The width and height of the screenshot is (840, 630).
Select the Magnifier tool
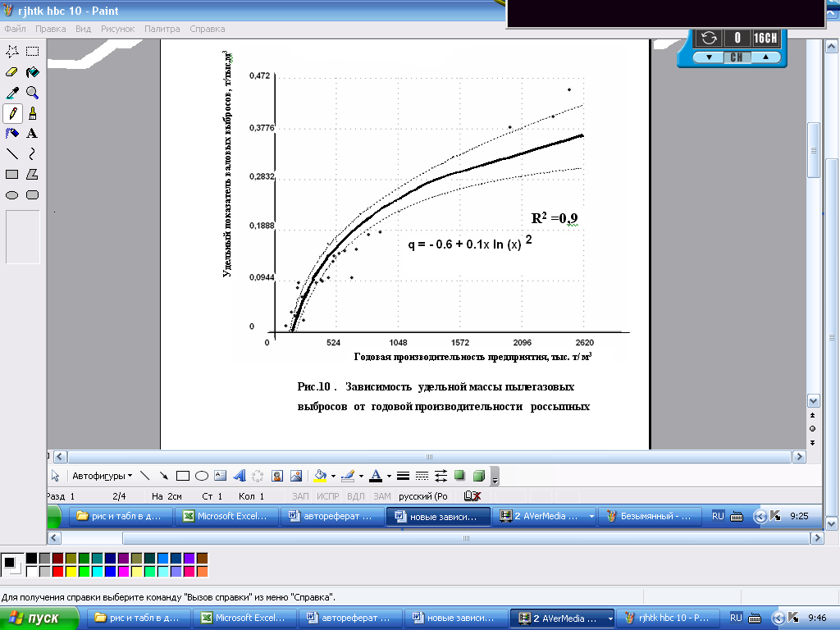point(33,93)
